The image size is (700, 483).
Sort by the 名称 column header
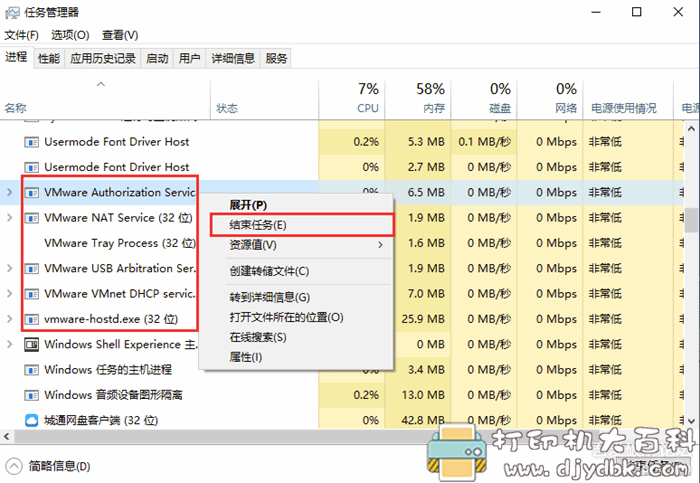tap(105, 100)
